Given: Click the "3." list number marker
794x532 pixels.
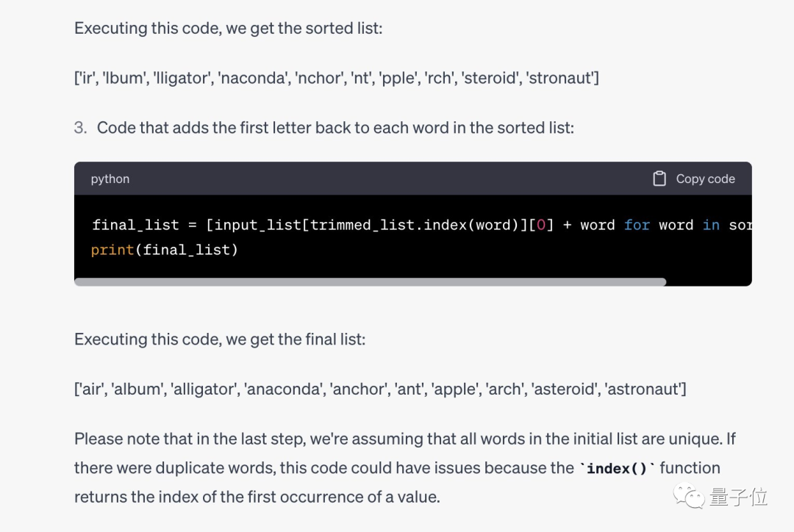Looking at the screenshot, I should (80, 128).
